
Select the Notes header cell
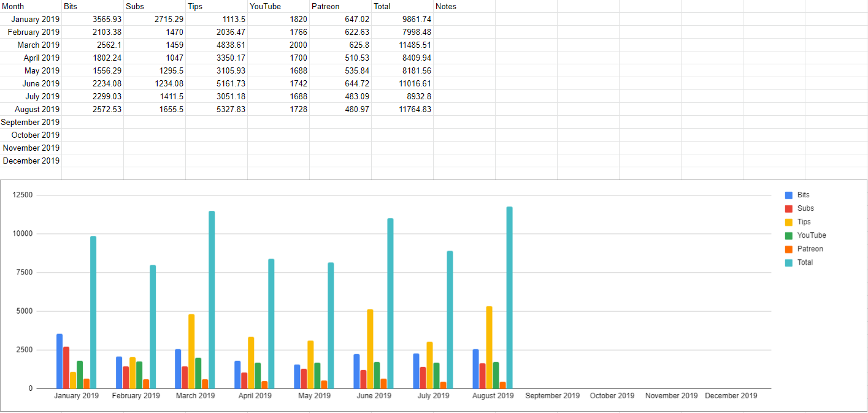click(464, 6)
